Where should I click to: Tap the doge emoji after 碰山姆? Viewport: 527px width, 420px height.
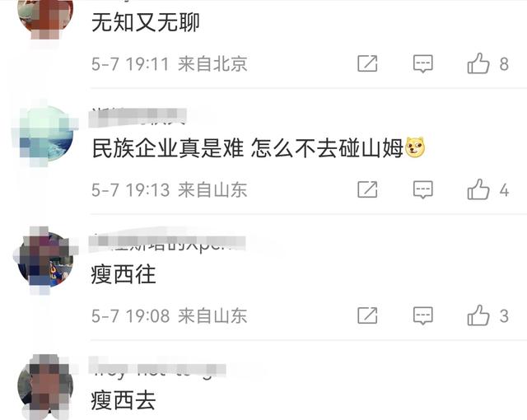coord(415,147)
